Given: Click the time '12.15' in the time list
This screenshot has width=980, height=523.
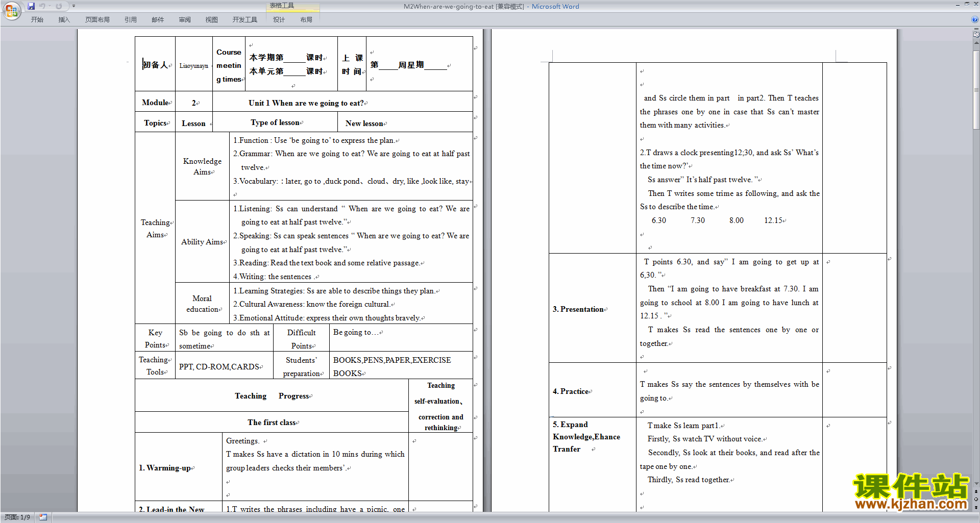Looking at the screenshot, I should [x=773, y=220].
